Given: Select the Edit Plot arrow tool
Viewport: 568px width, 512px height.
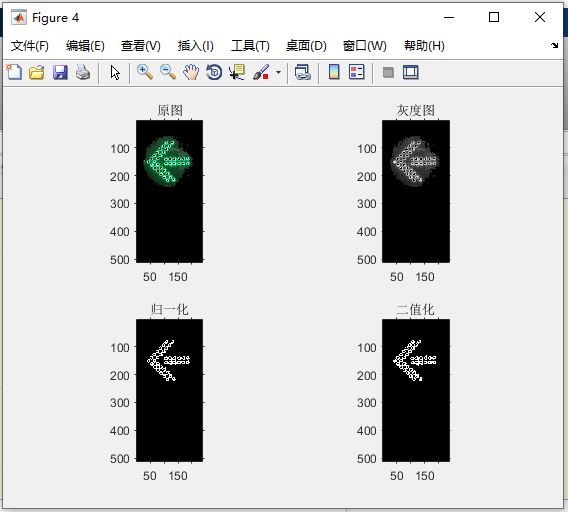Looking at the screenshot, I should point(115,72).
